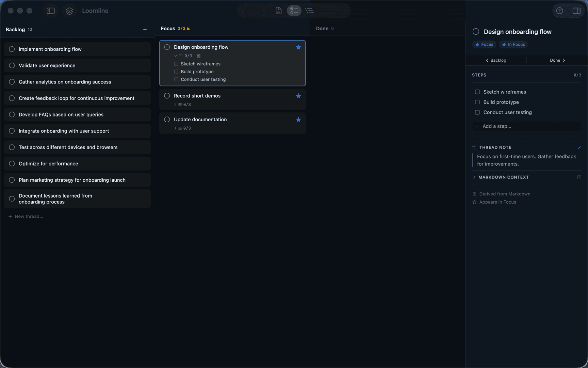Image resolution: width=588 pixels, height=368 pixels.
Task: Open the document view from the top toolbar
Action: [278, 11]
